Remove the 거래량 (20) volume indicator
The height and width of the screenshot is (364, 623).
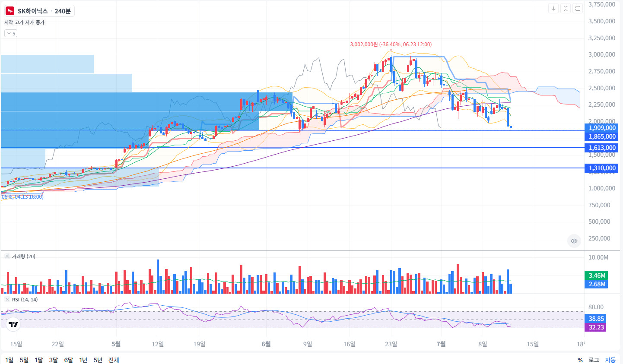coord(7,256)
